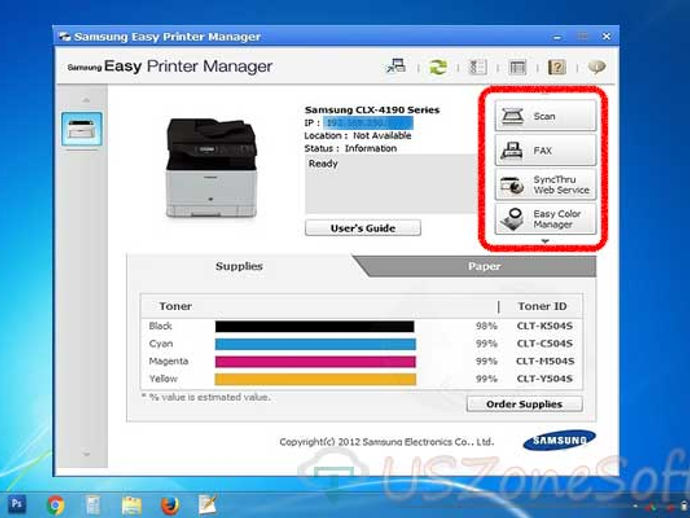Click the about speech bubble icon

pyautogui.click(x=597, y=67)
